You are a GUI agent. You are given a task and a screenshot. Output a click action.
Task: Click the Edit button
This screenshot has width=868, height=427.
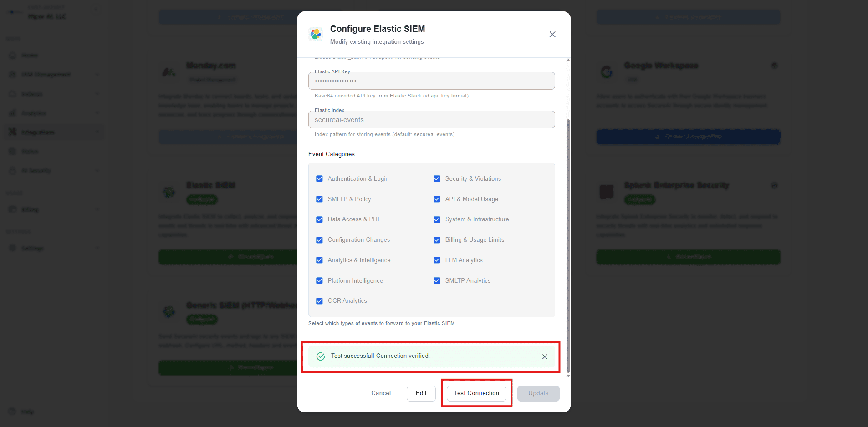point(421,393)
